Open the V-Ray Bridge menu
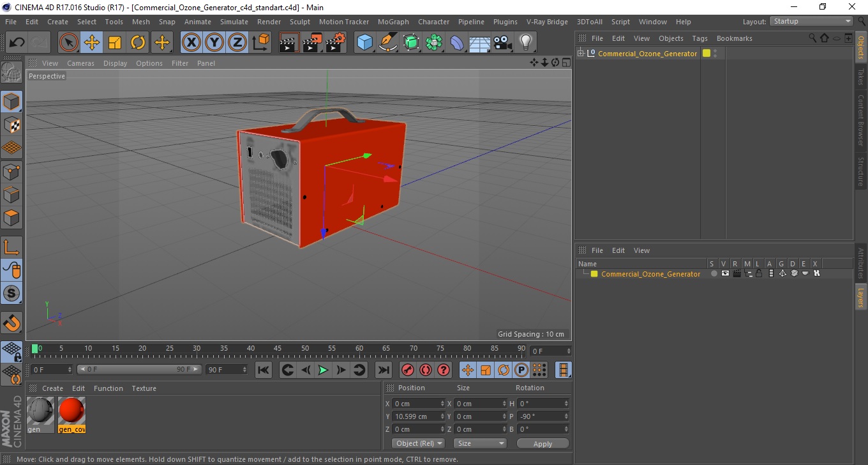The image size is (868, 465). tap(547, 22)
